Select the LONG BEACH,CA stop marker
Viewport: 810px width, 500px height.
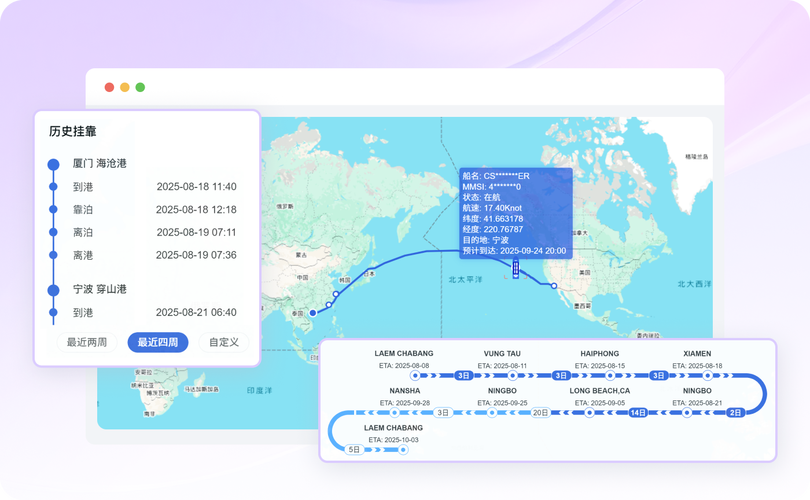(589, 413)
